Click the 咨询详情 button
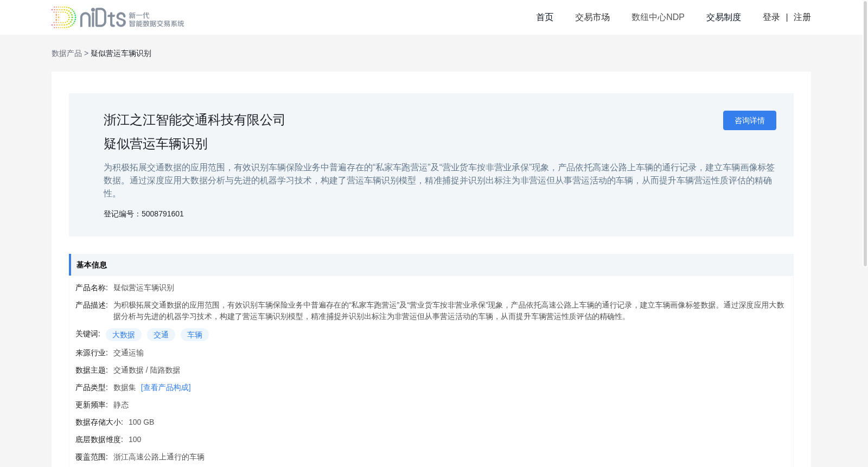Screen dimensions: 868x467 [x=750, y=120]
